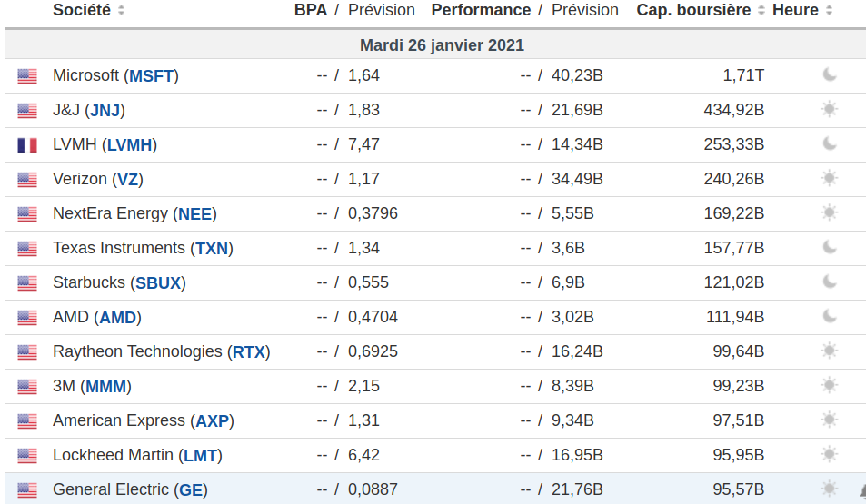Viewport: 866px width, 504px height.
Task: Click the US flag beside AMD
Action: (27, 318)
